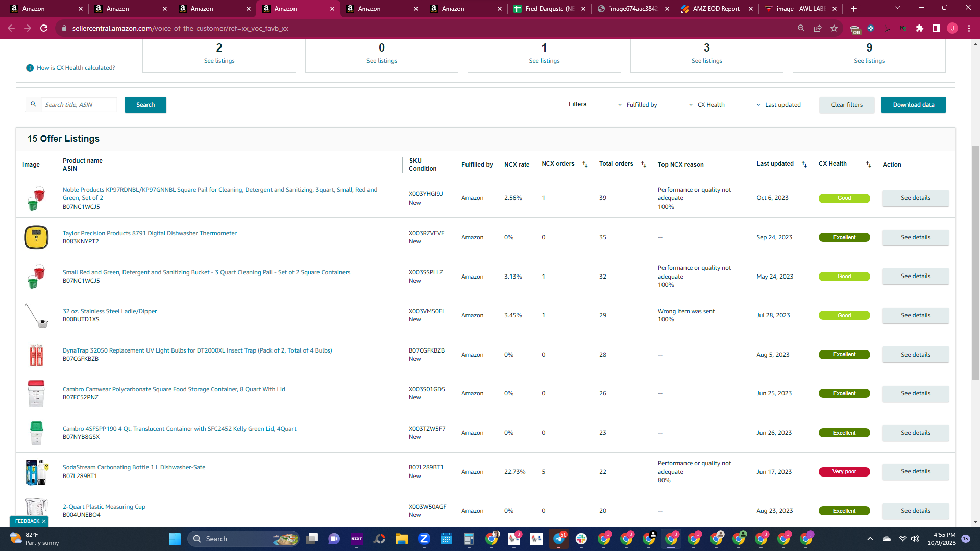Image resolution: width=980 pixels, height=551 pixels.
Task: Sort by Total orders arrows icon
Action: pyautogui.click(x=644, y=164)
